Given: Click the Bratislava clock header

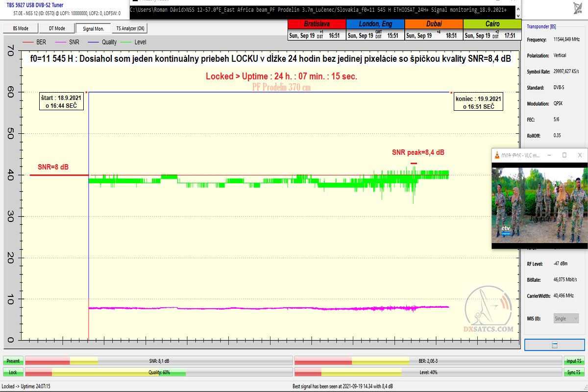Looking at the screenshot, I should (317, 24).
